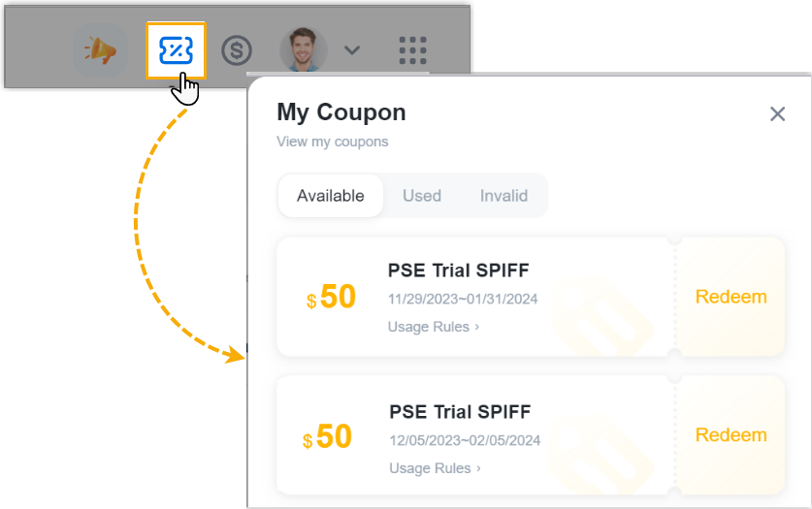Click the user profile avatar
Image resolution: width=812 pixels, height=509 pixels.
point(303,49)
